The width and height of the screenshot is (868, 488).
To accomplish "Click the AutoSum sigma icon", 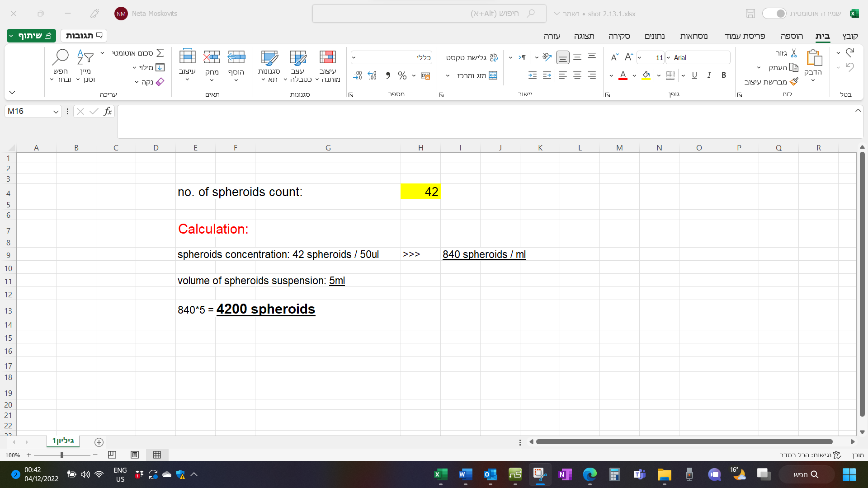I will 160,53.
